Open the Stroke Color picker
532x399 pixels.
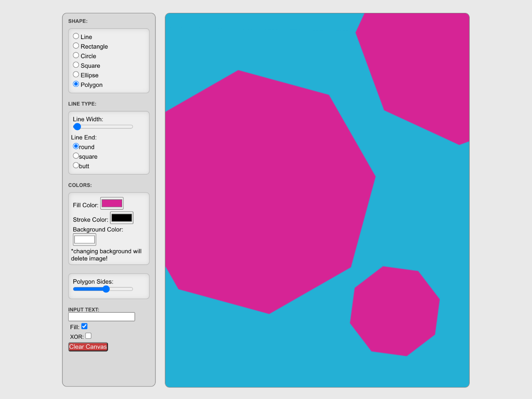pos(121,217)
